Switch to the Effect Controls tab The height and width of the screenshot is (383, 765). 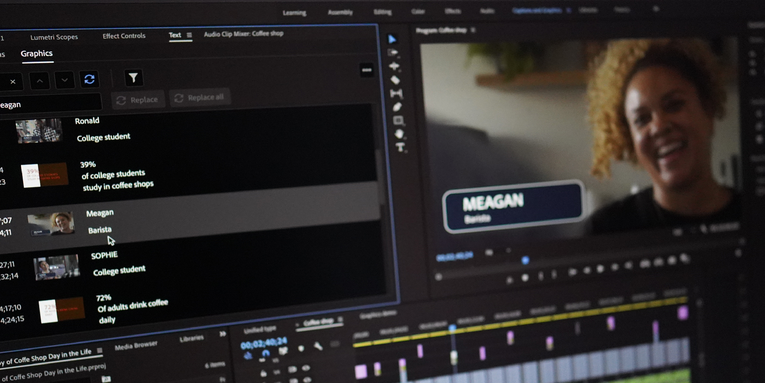(x=123, y=36)
